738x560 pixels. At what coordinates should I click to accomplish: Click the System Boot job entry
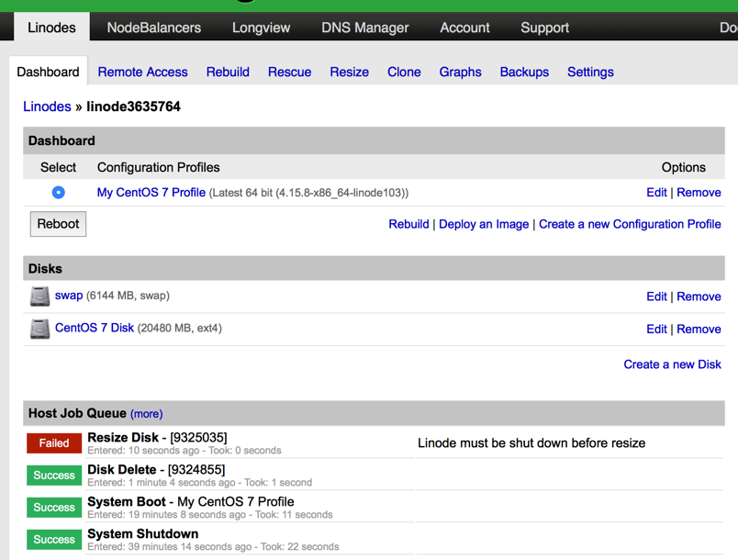[191, 501]
